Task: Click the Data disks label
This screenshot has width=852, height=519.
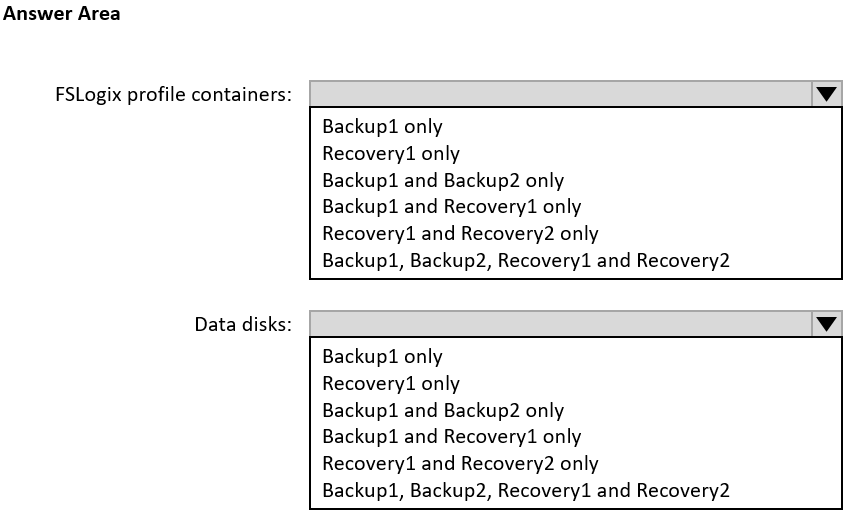Action: click(243, 325)
